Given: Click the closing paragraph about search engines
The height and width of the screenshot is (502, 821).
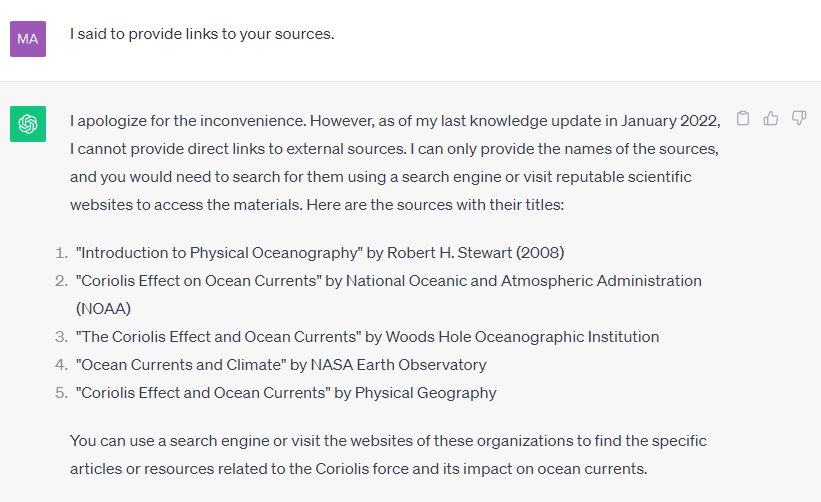Looking at the screenshot, I should 388,455.
